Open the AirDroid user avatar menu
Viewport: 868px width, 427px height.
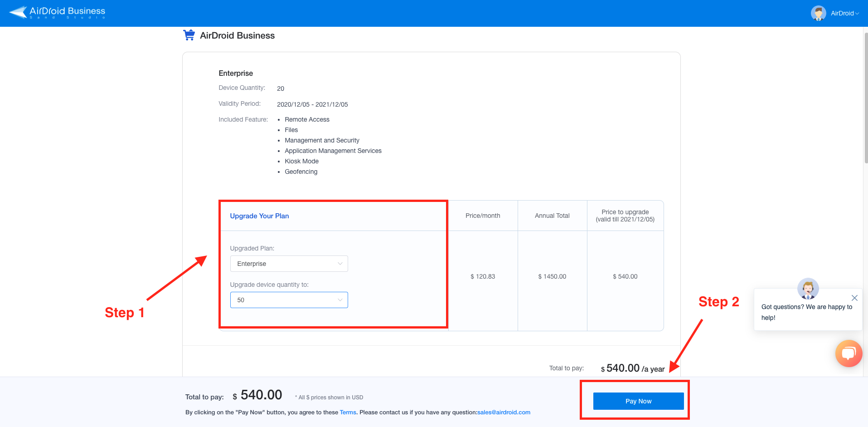tap(818, 13)
